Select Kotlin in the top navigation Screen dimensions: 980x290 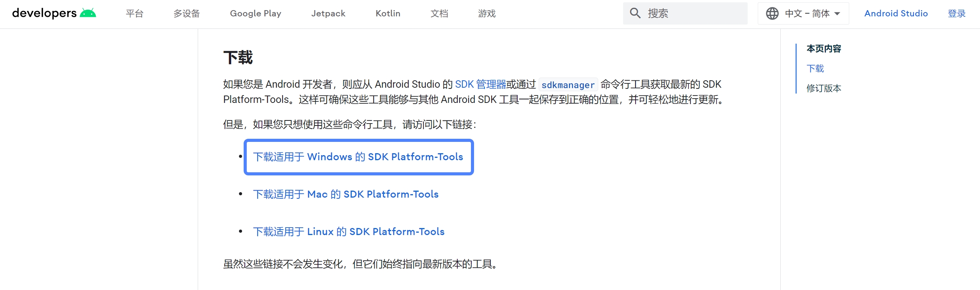(x=388, y=14)
